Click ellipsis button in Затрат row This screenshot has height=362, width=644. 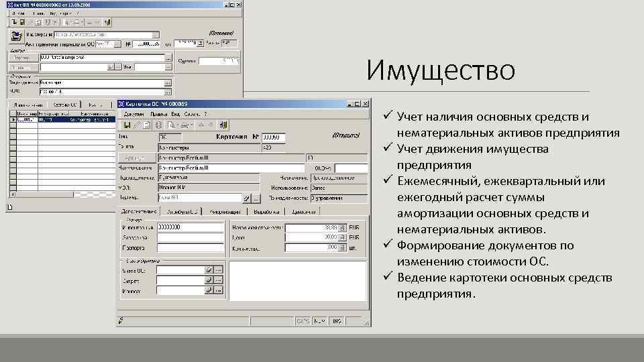(x=218, y=280)
